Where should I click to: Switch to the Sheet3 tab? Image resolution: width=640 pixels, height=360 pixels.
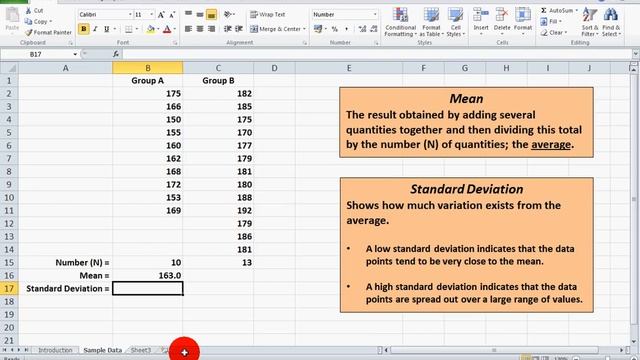coord(141,350)
